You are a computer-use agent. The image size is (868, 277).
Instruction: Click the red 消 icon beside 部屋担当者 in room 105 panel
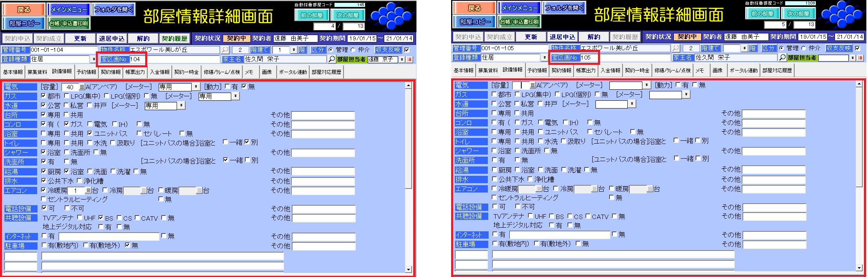point(860,58)
